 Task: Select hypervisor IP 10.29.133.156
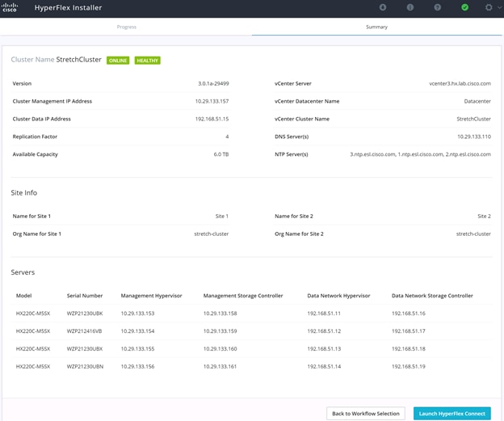click(137, 366)
